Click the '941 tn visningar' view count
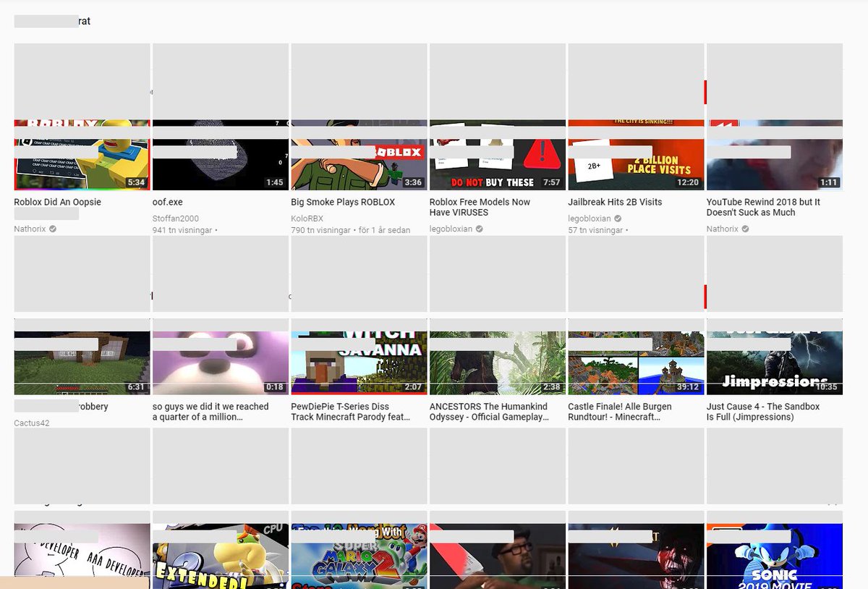The height and width of the screenshot is (589, 868). click(182, 230)
